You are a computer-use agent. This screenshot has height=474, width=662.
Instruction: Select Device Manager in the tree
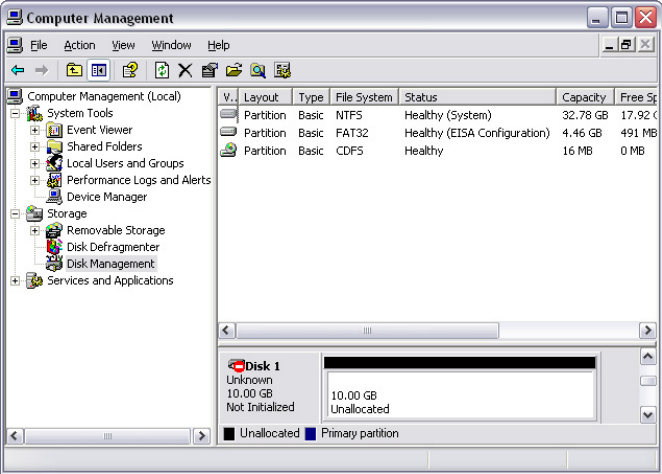[x=106, y=197]
